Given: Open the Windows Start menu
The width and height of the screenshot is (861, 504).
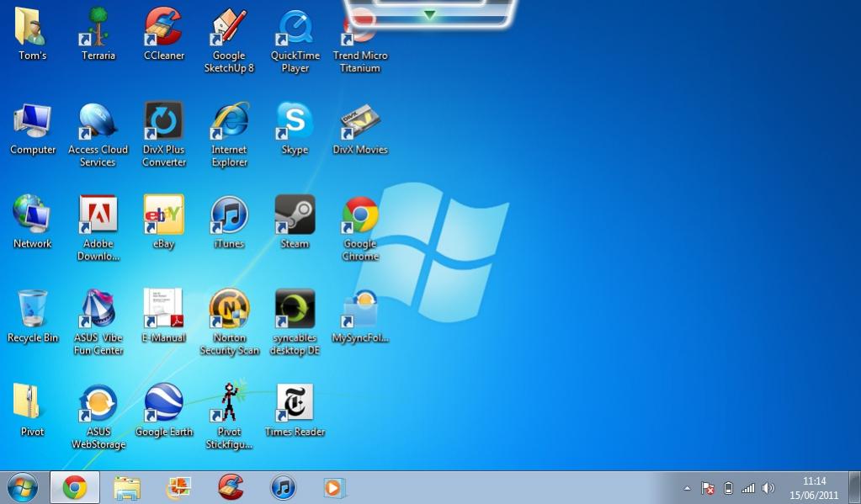Looking at the screenshot, I should pyautogui.click(x=23, y=487).
